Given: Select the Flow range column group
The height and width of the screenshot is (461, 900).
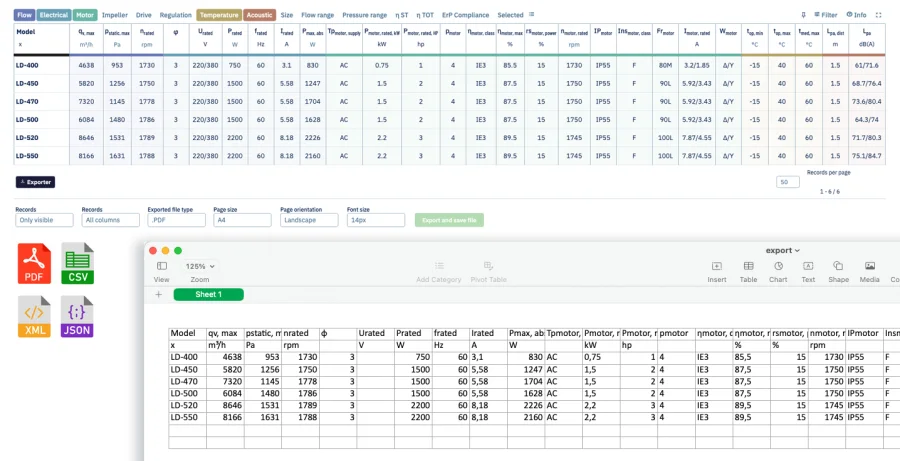Looking at the screenshot, I should click(317, 15).
